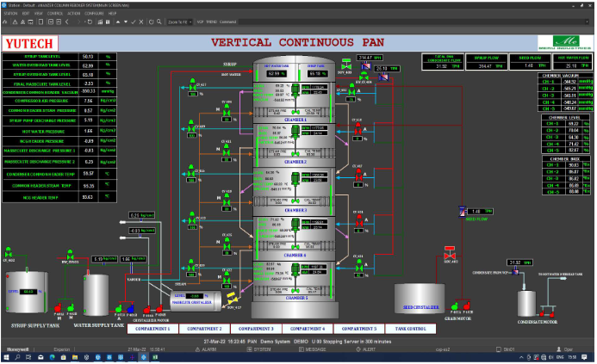This screenshot has height=364, width=597.
Task: Click the magnifier search icon in toolbar
Action: 159,22
